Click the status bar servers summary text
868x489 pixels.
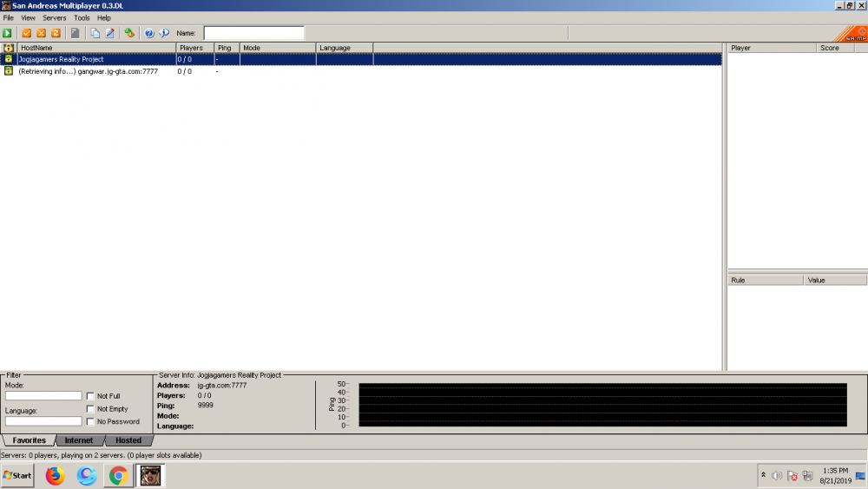coord(102,455)
